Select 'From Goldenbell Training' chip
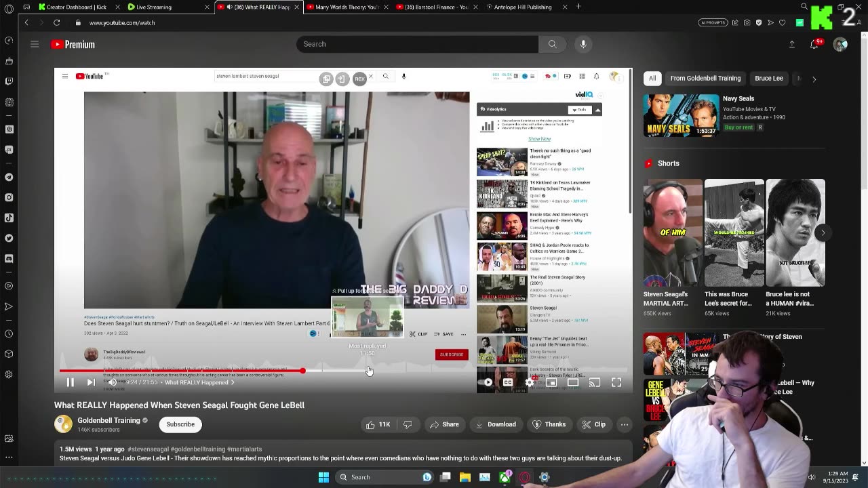The height and width of the screenshot is (488, 868). 705,78
